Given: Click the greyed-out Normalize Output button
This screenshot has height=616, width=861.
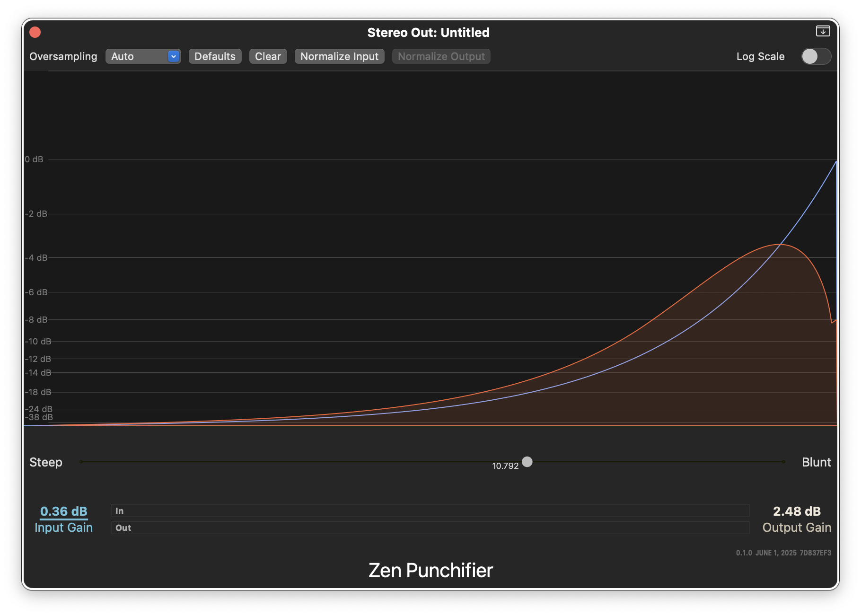Looking at the screenshot, I should click(441, 56).
